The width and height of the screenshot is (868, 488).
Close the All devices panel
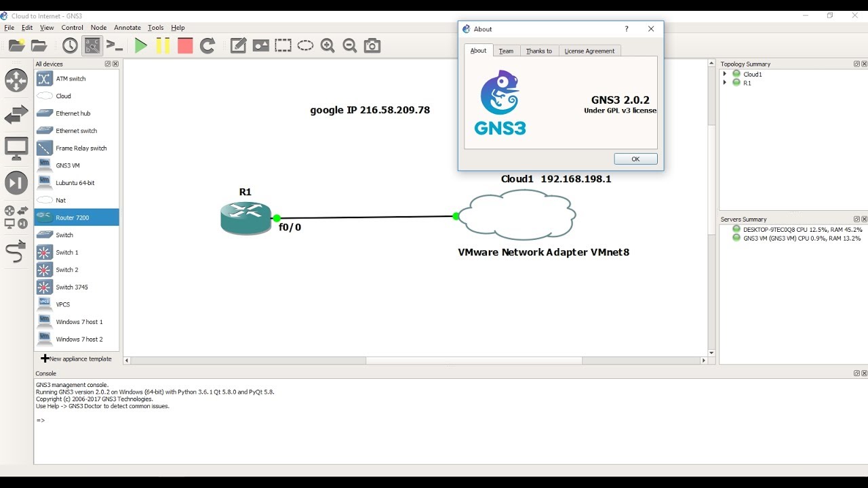(x=115, y=64)
